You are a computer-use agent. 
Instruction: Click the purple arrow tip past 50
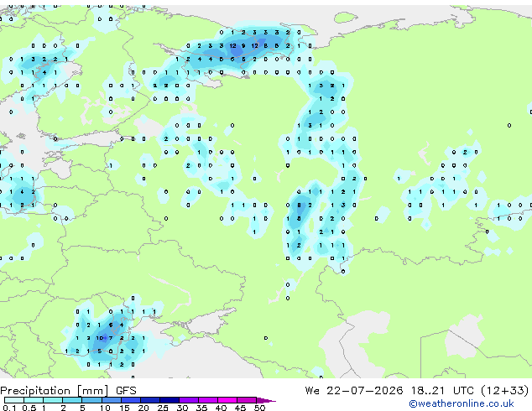(x=266, y=400)
